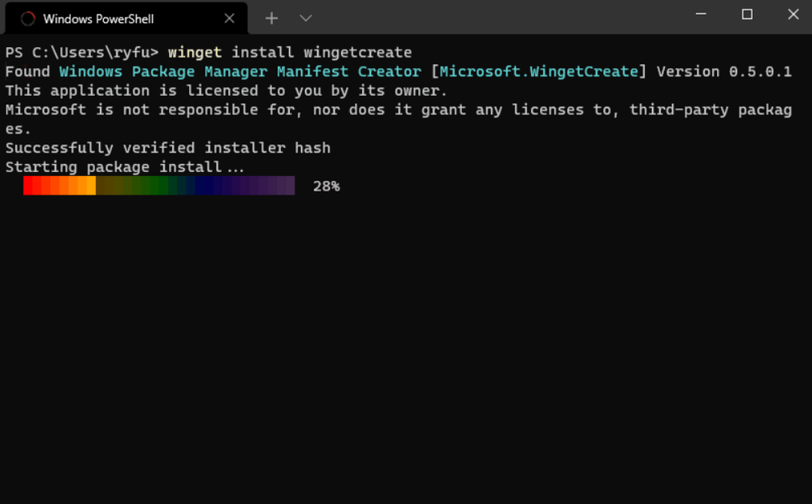Image resolution: width=812 pixels, height=504 pixels.
Task: Click the 28% progress percentage
Action: pos(326,187)
